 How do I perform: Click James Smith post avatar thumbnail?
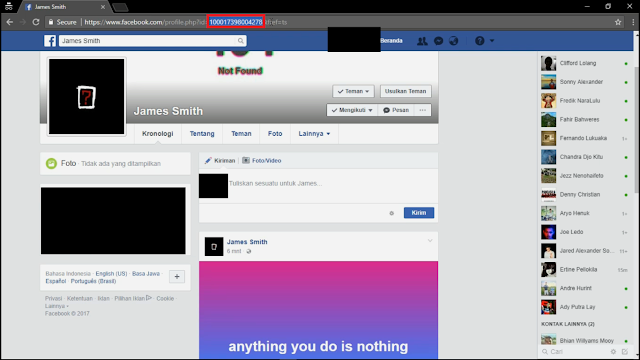214,247
